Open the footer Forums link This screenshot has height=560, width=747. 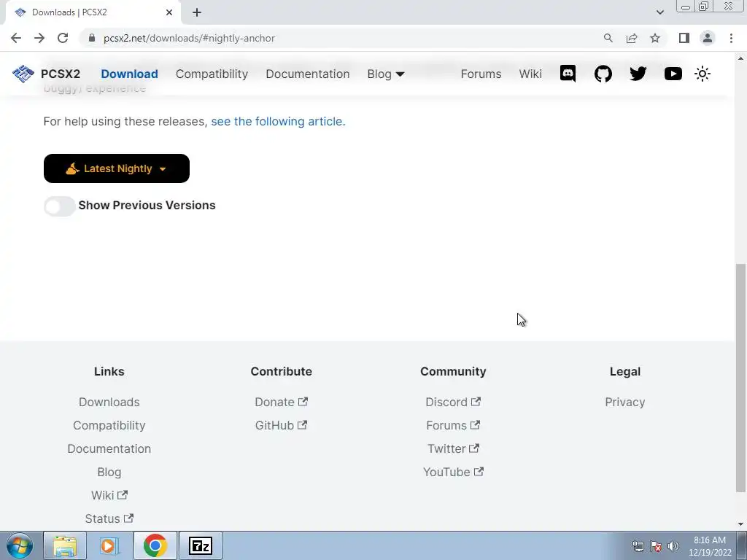coord(453,425)
